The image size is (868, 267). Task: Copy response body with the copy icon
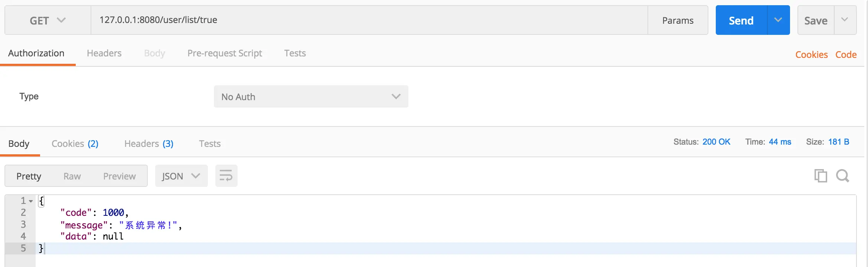tap(820, 176)
